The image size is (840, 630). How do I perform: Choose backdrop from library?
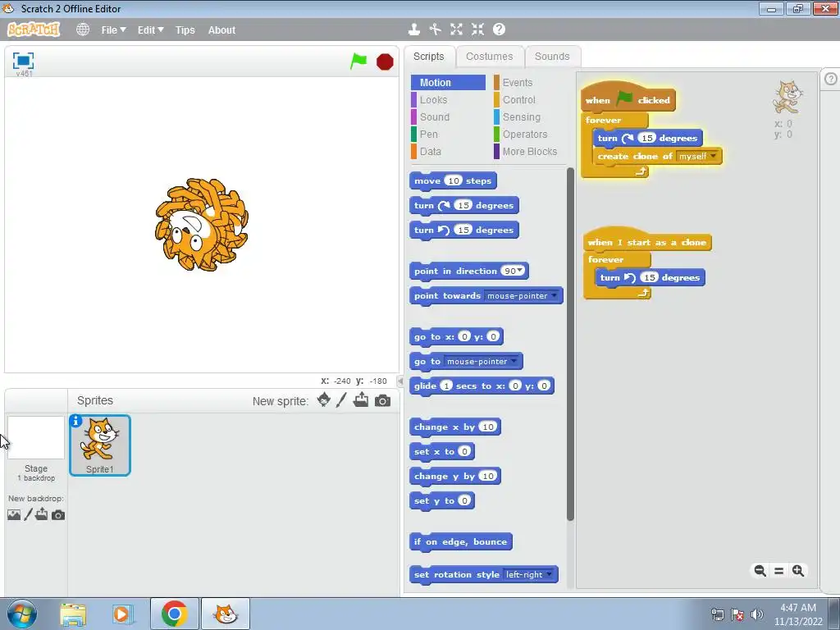14,515
